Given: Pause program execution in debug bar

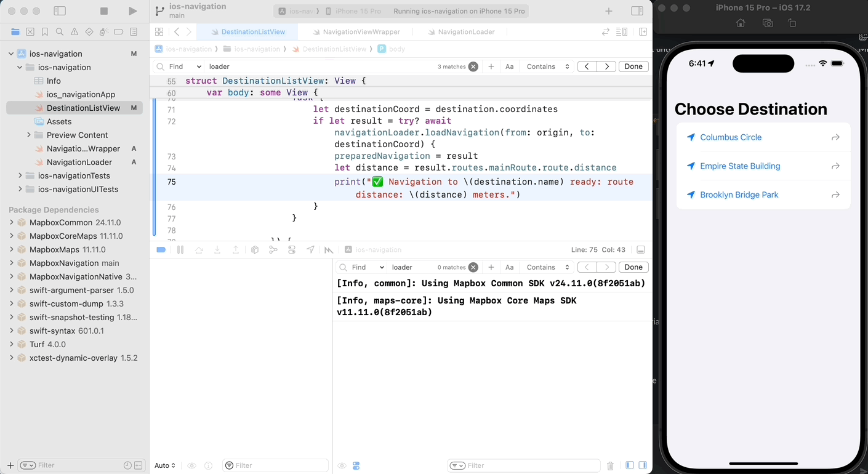Looking at the screenshot, I should click(x=180, y=250).
